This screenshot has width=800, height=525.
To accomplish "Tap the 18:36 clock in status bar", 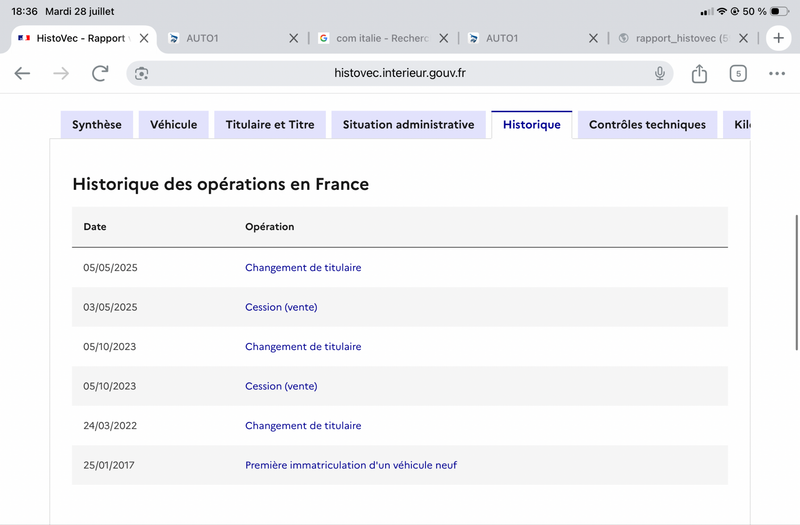I will tap(24, 11).
